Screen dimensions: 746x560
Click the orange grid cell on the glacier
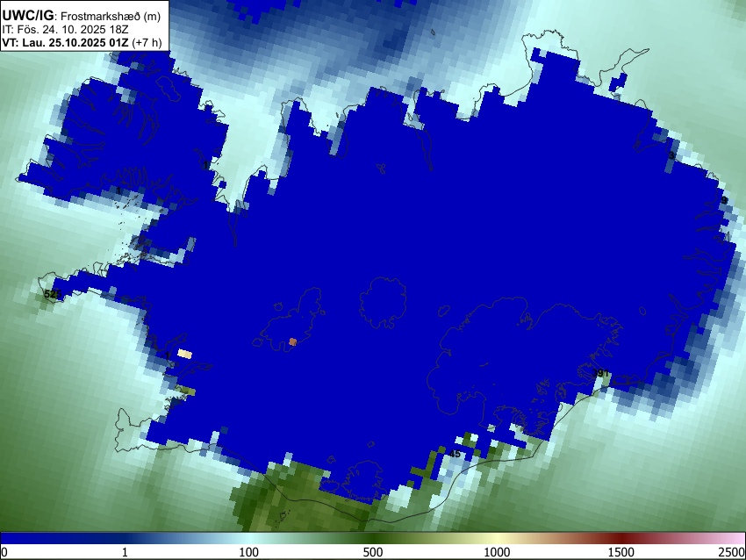292,341
